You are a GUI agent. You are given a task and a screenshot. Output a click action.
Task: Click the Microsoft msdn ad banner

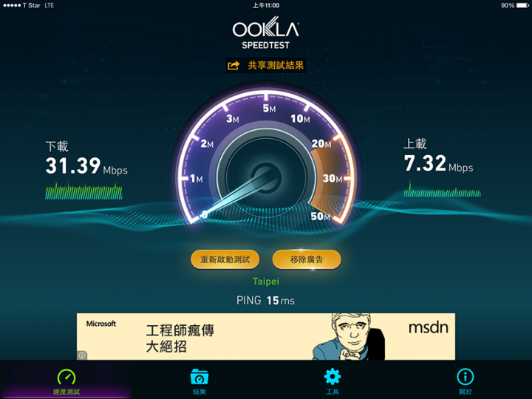pos(266,336)
